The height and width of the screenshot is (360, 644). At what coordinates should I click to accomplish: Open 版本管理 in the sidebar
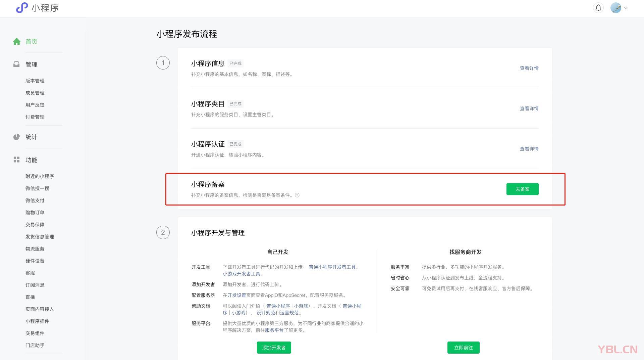(x=35, y=81)
